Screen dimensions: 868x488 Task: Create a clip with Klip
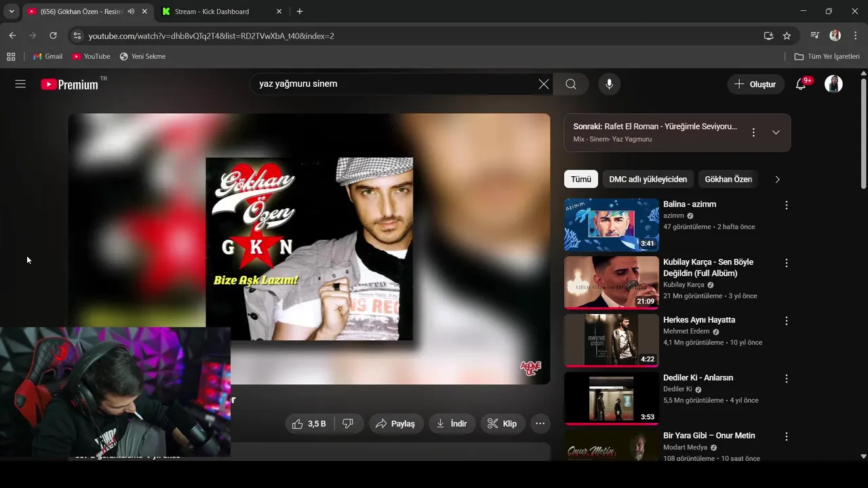click(x=502, y=424)
